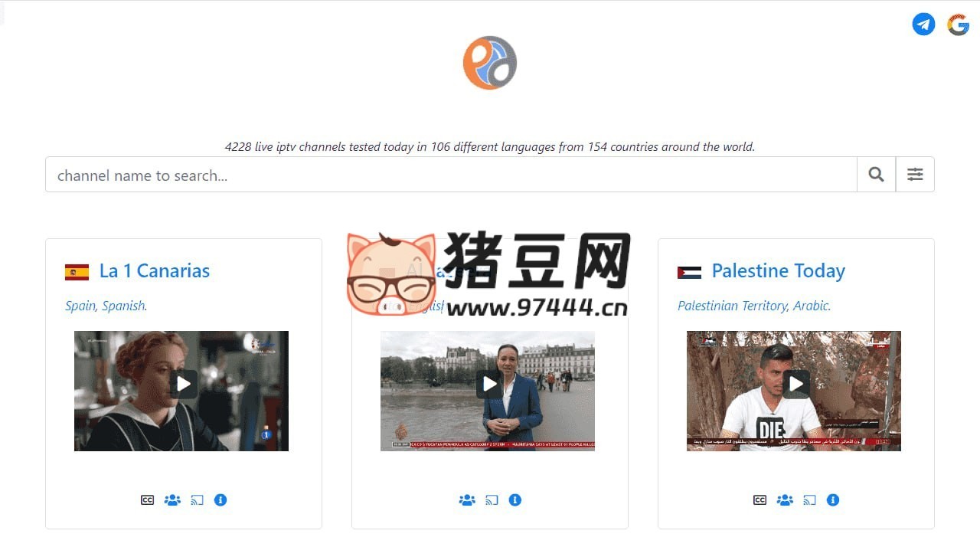Open the Palestine Today channel link
Screen dimensions: 980x547
pyautogui.click(x=778, y=270)
